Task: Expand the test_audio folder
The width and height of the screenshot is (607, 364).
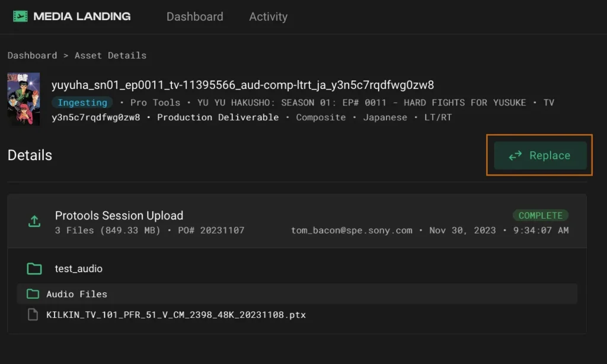Action: click(78, 269)
